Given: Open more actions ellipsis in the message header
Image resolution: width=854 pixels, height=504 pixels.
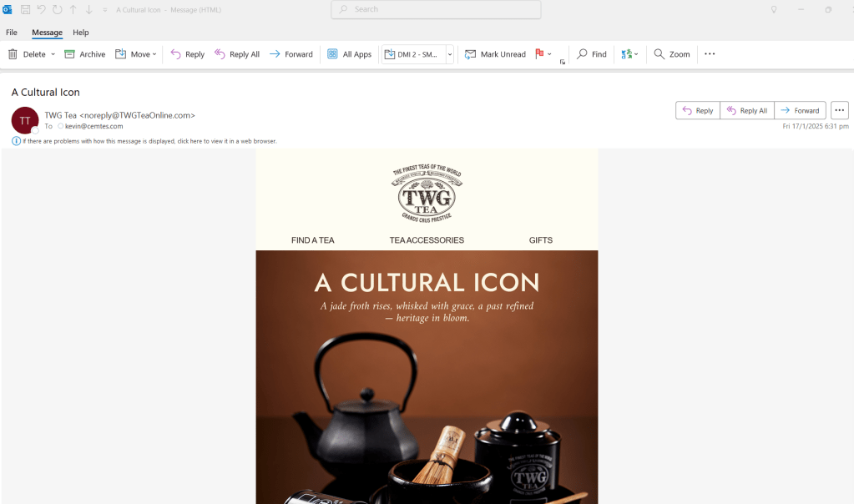Looking at the screenshot, I should coord(839,110).
